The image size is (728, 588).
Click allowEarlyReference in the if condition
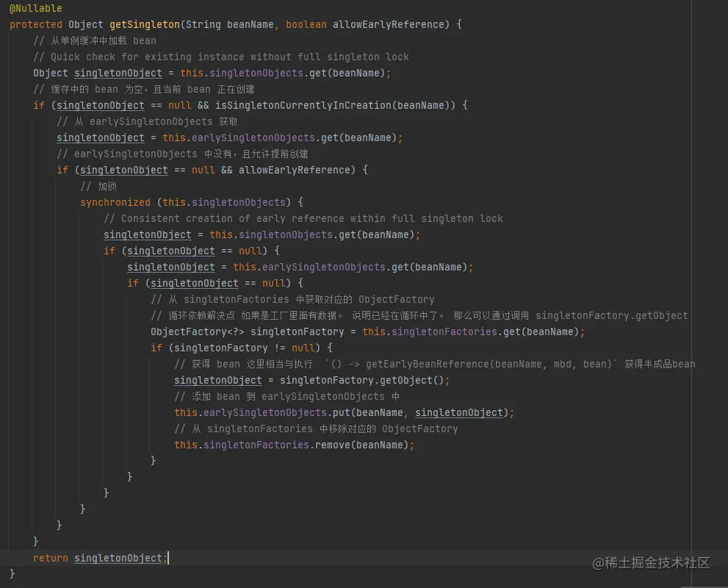[x=294, y=170]
